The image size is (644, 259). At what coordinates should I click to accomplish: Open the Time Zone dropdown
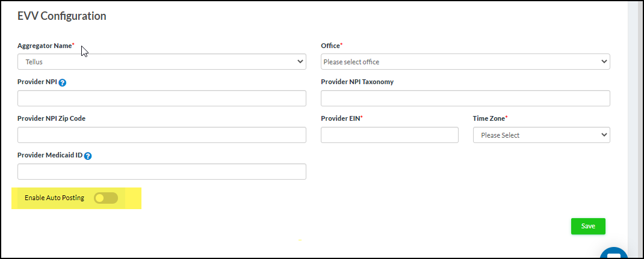point(541,135)
